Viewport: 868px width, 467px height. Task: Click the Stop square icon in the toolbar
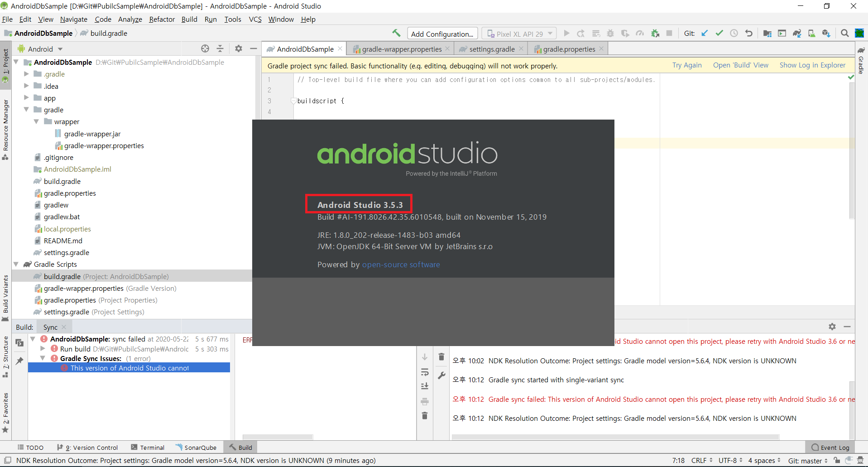(669, 34)
